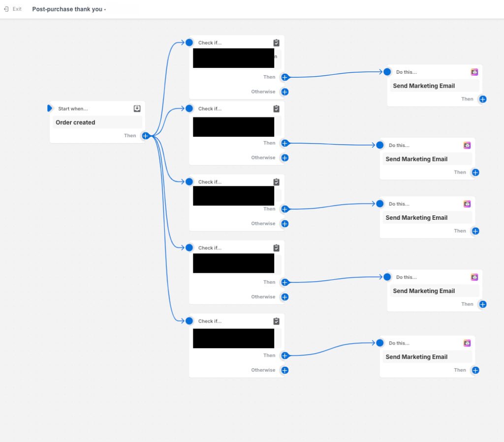Click input connector of bottom Do this node
The image size is (504, 442).
click(380, 343)
